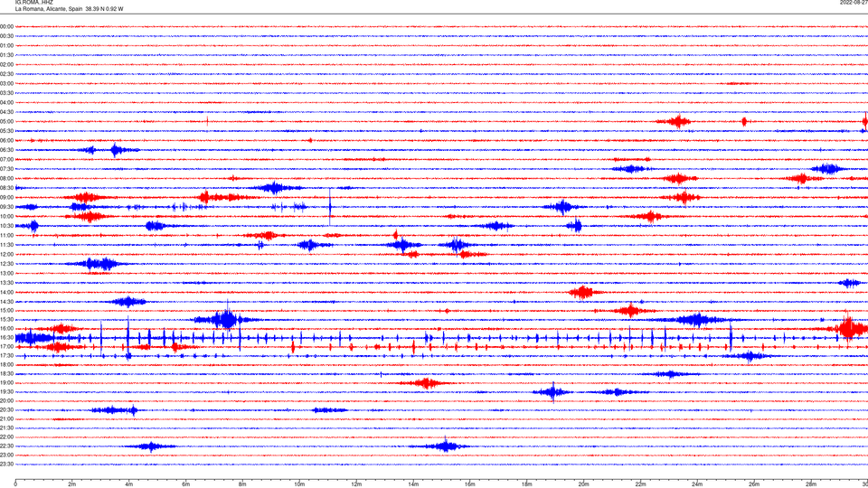This screenshot has height=488, width=868.
Task: Pick the 08:30 time label
Action: pyautogui.click(x=6, y=188)
